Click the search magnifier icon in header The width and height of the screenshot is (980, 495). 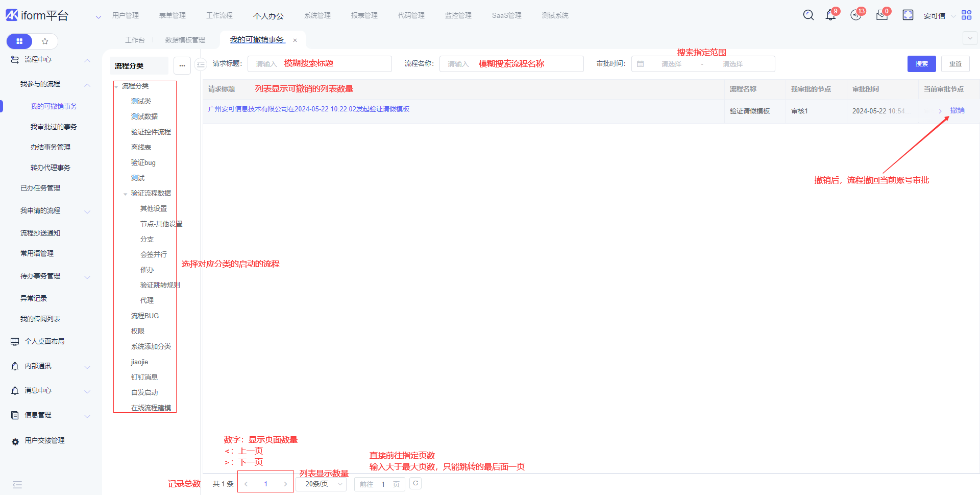coord(808,15)
